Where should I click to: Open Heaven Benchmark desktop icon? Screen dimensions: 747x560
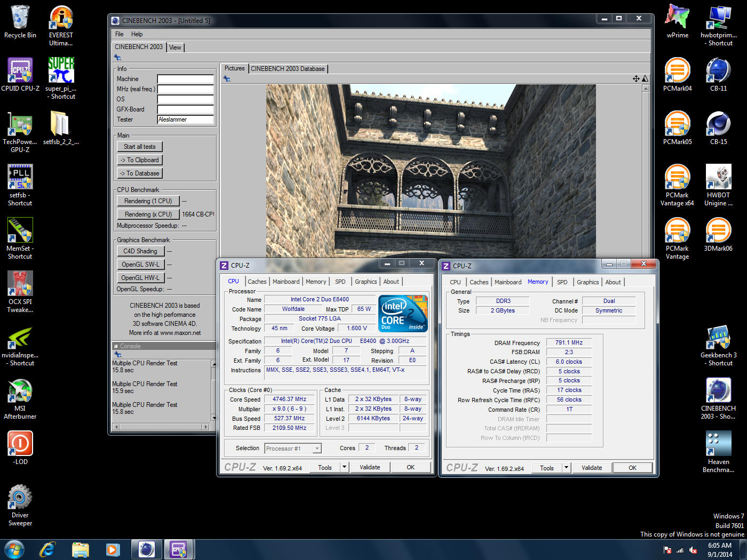click(x=719, y=452)
